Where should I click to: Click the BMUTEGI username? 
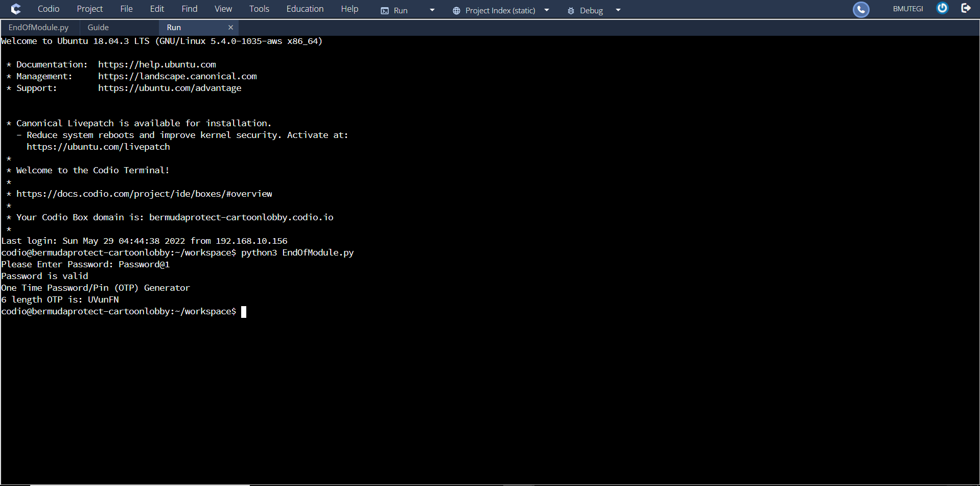(907, 9)
